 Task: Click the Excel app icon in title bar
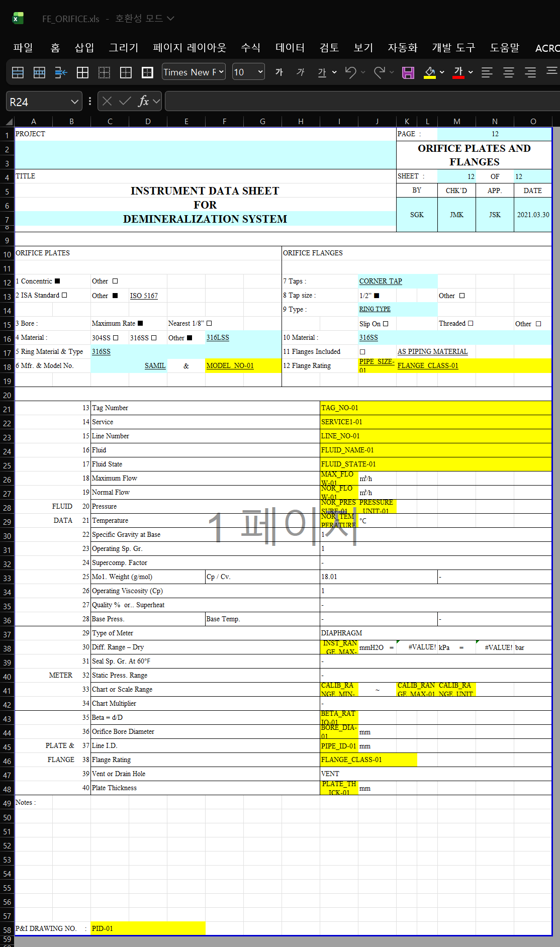coord(18,19)
